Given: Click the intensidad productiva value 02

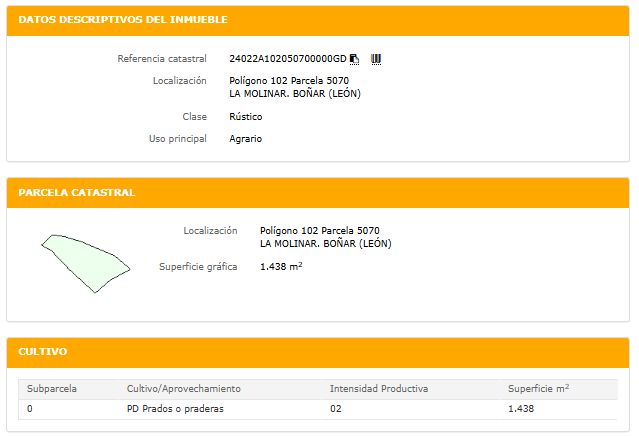Looking at the screenshot, I should tap(336, 409).
